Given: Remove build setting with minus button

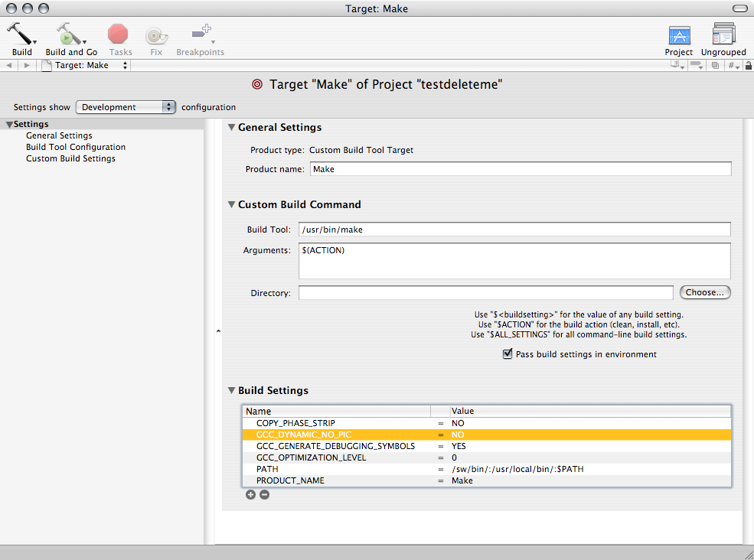Looking at the screenshot, I should (x=264, y=495).
